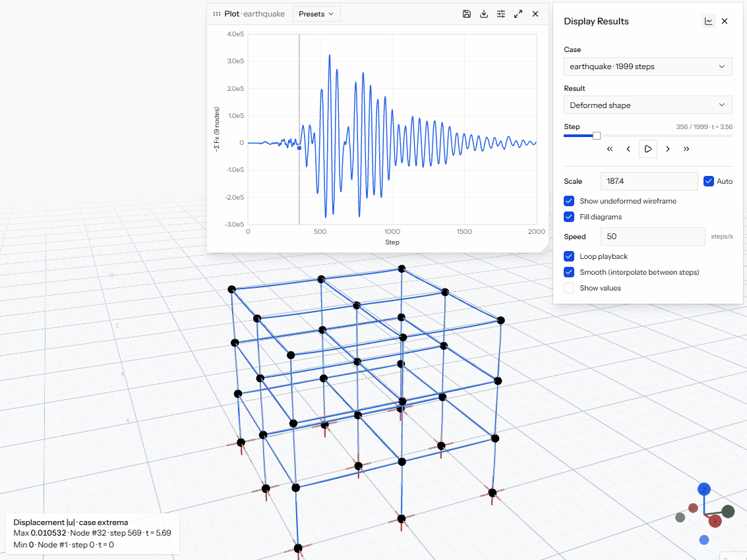Click the lower blue axis ball of gizmo
Screen dimensions: 747x560
pos(704,540)
